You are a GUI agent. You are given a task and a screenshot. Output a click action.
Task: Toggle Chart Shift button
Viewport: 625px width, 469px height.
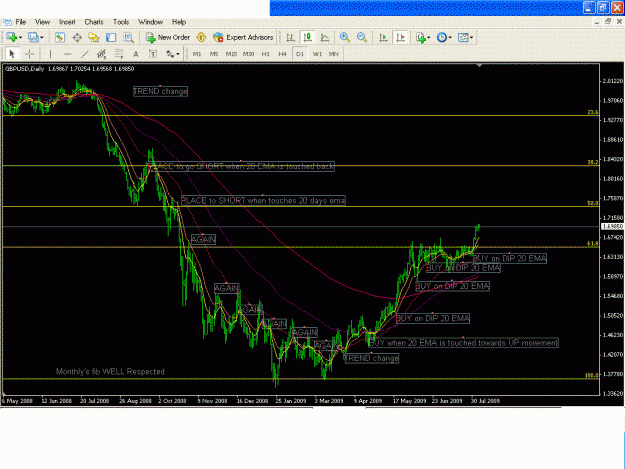click(400, 37)
